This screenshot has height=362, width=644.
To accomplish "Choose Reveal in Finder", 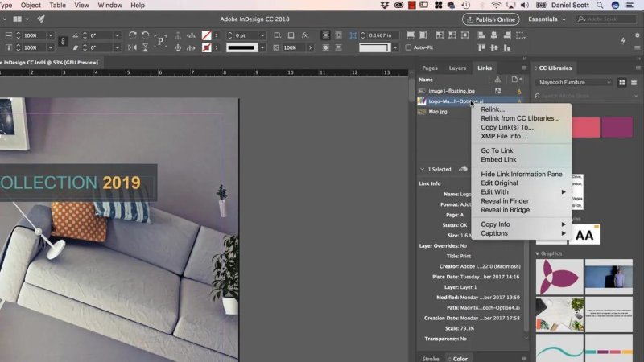I will [x=505, y=201].
